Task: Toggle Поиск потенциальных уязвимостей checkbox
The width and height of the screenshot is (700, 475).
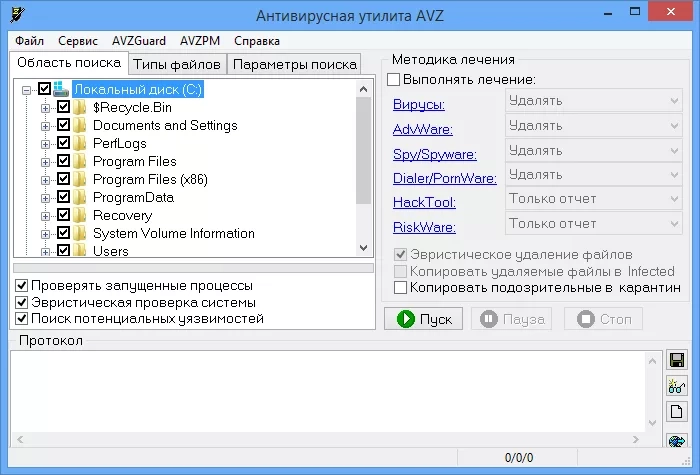Action: pos(21,319)
